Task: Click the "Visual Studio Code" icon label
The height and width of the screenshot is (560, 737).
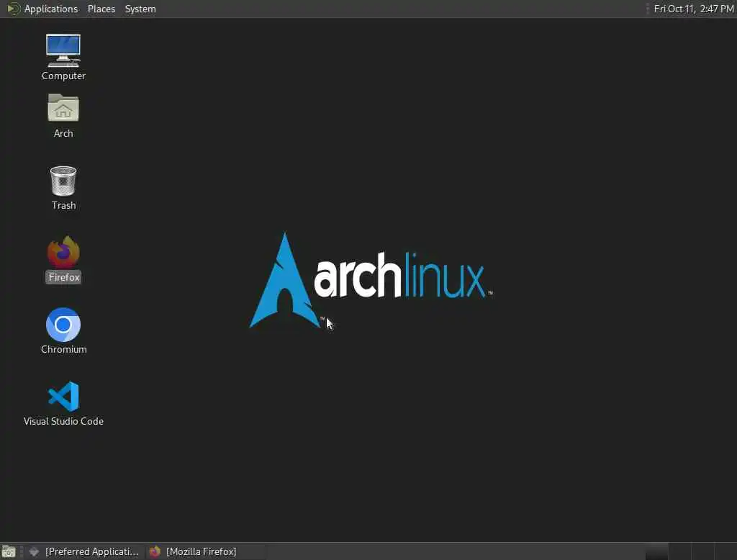Action: tap(63, 421)
